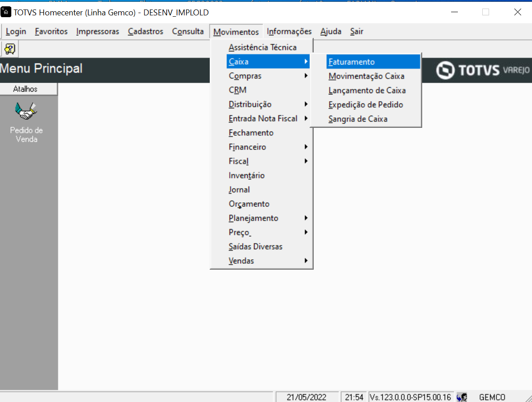This screenshot has width=532, height=402.
Task: Open the Informações menu
Action: (x=289, y=32)
